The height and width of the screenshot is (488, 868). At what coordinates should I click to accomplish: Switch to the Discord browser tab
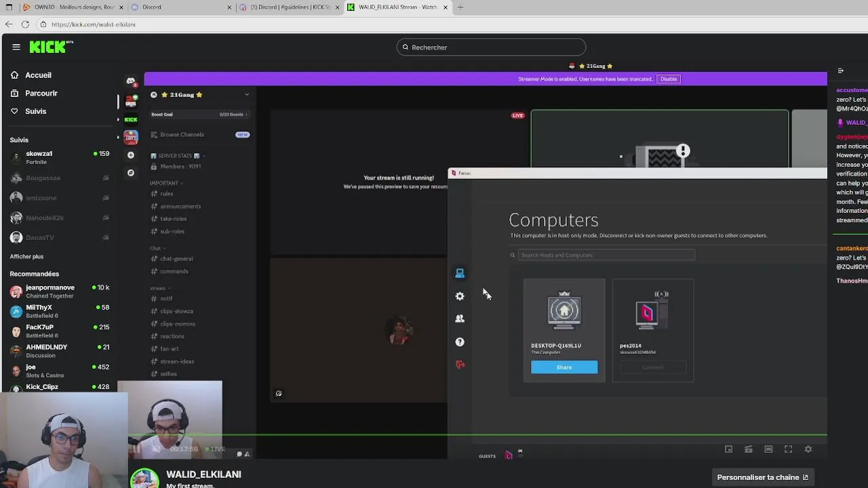click(180, 7)
